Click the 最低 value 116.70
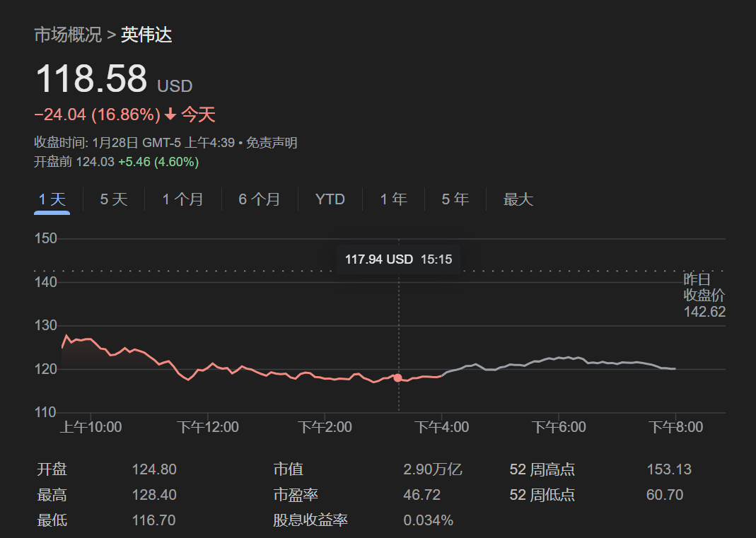Viewport: 756px width, 538px height. 153,520
